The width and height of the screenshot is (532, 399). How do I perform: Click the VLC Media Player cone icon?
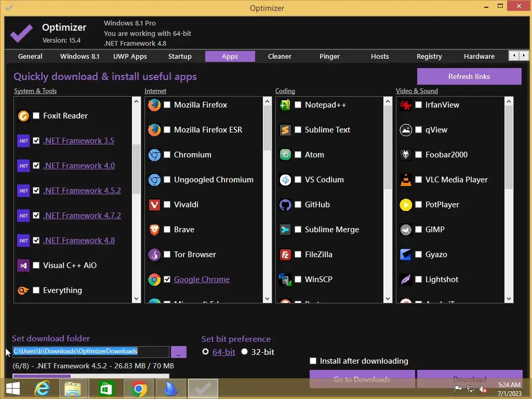tap(406, 180)
